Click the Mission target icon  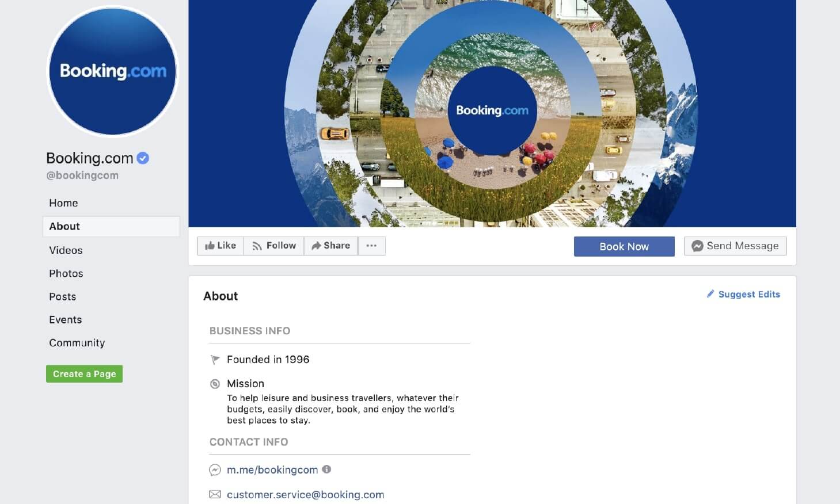[215, 384]
